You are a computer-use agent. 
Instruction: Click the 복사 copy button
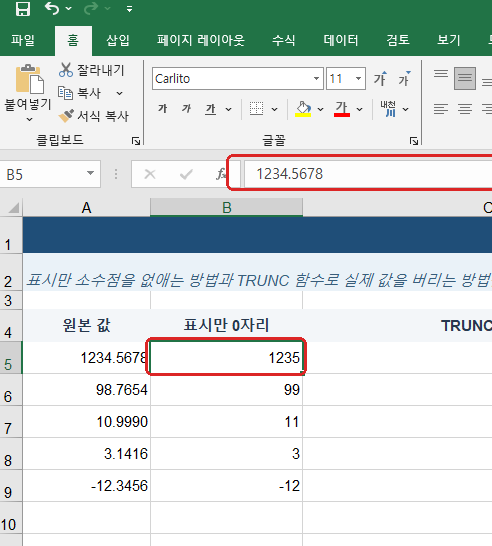tap(80, 93)
